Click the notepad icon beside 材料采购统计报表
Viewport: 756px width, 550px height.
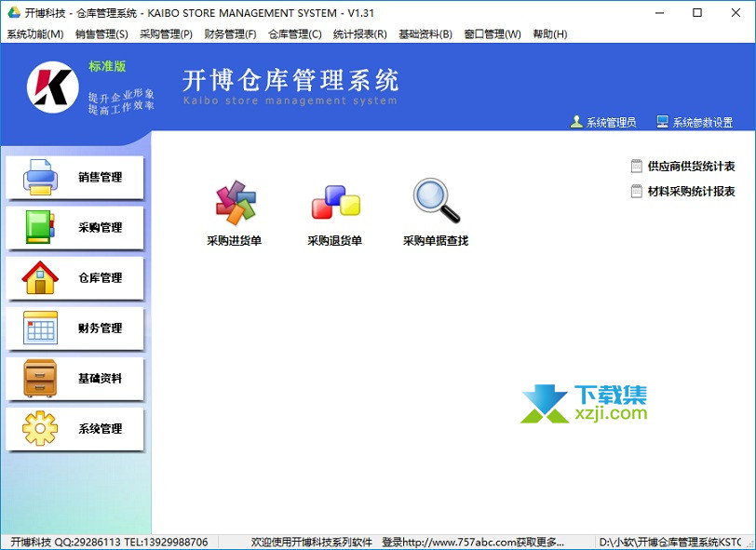tap(637, 192)
